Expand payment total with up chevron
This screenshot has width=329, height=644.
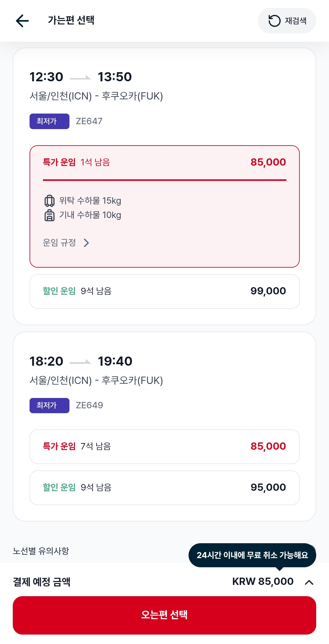[309, 582]
